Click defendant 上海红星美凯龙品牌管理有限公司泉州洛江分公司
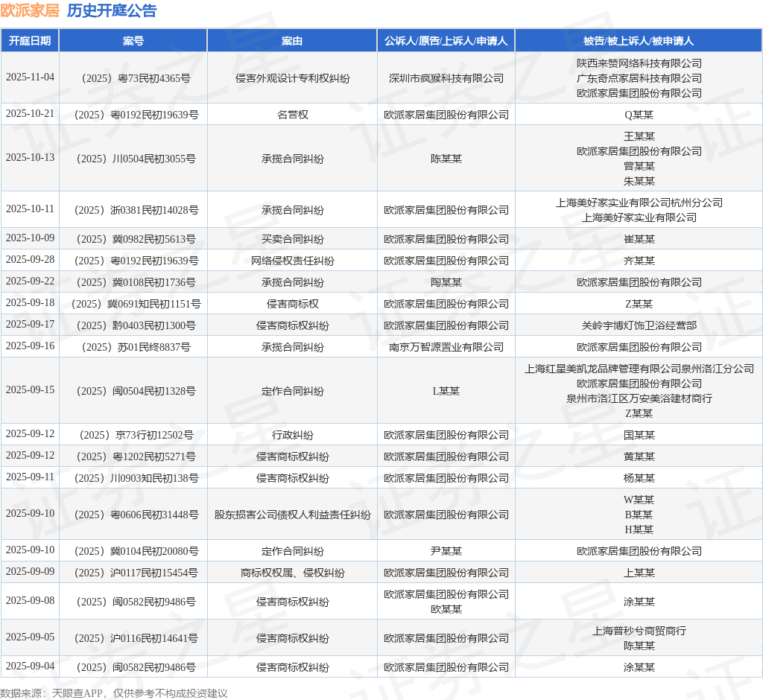763x700 pixels. (x=639, y=369)
